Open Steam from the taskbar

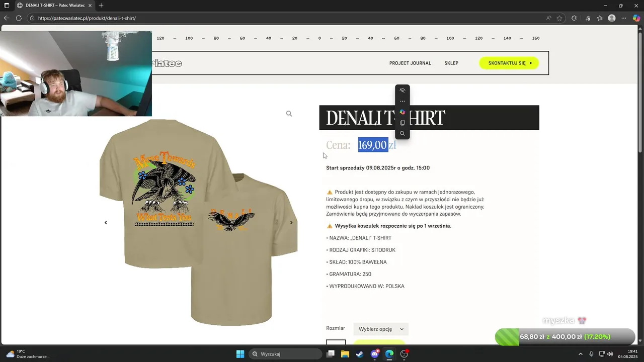pyautogui.click(x=360, y=354)
